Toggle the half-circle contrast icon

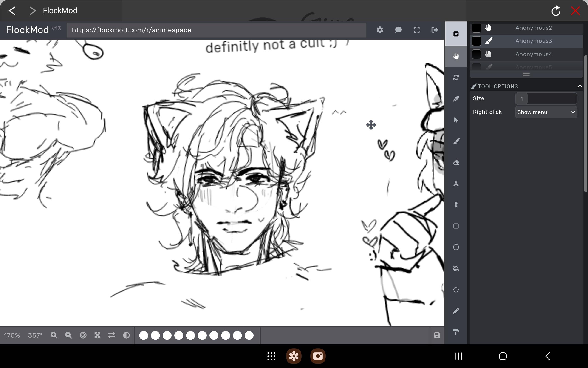click(x=126, y=335)
